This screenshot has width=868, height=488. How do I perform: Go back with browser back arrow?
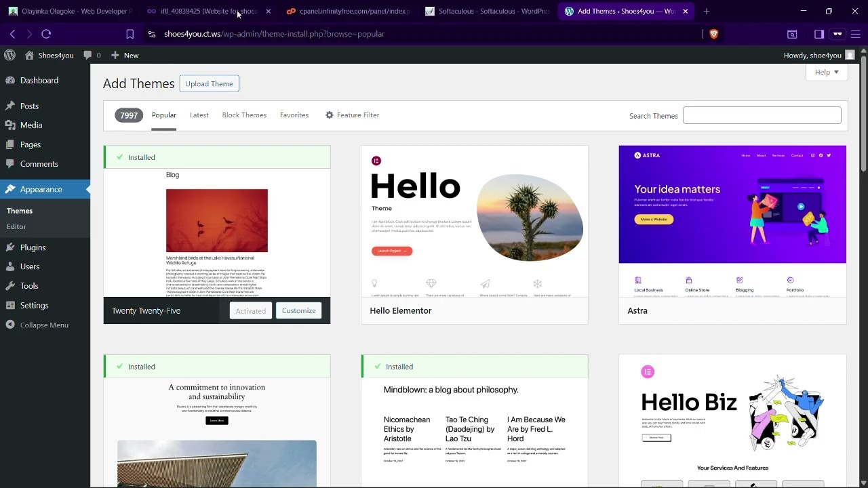click(x=12, y=34)
